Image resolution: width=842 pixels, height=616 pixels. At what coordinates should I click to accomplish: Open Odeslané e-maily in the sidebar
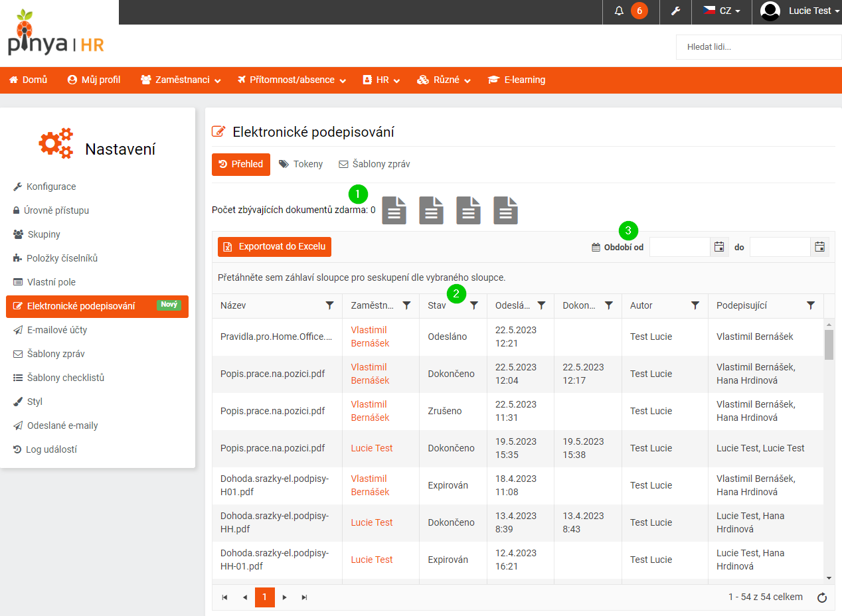pos(55,425)
